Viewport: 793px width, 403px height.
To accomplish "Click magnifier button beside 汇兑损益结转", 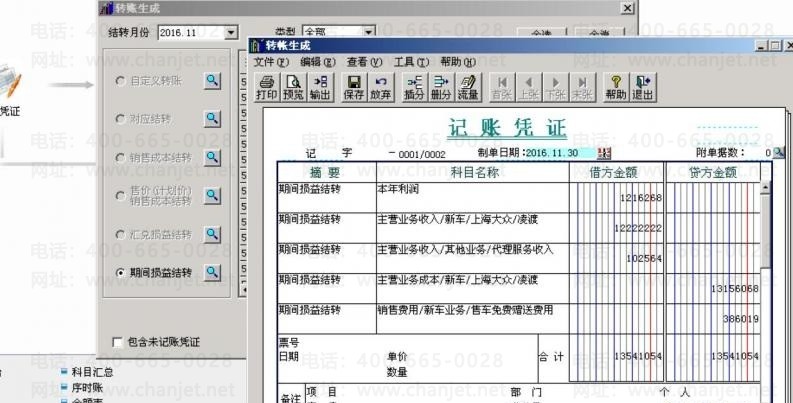I will click(212, 234).
